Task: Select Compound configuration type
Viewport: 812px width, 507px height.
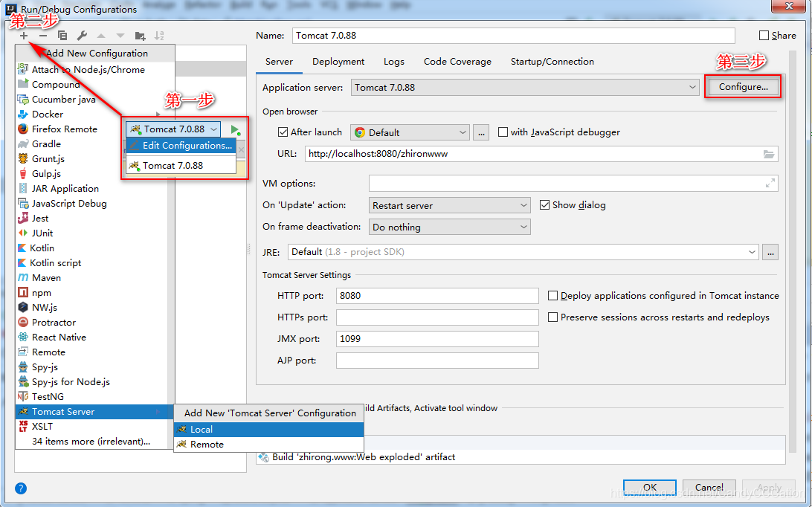Action: tap(94, 85)
